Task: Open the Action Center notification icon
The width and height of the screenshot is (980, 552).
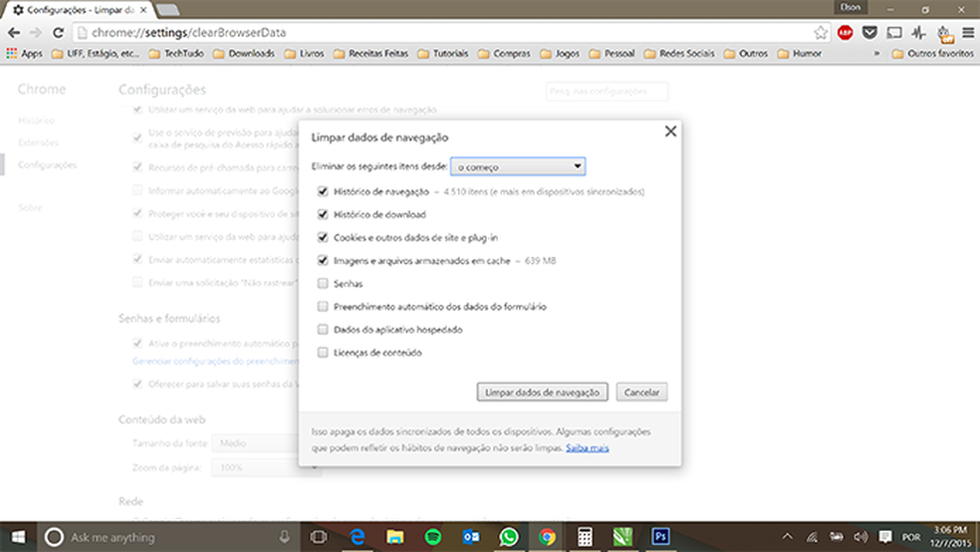Action: tap(885, 537)
